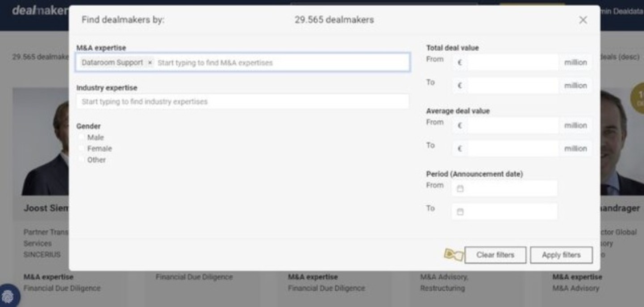This screenshot has width=644, height=307.
Task: Click Apply filters button
Action: [561, 255]
